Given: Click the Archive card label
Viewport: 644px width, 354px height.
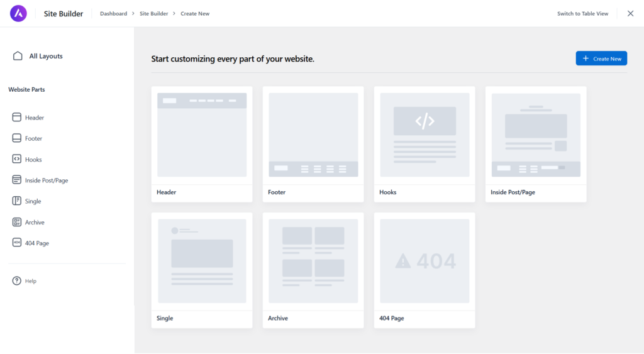Looking at the screenshot, I should click(278, 318).
